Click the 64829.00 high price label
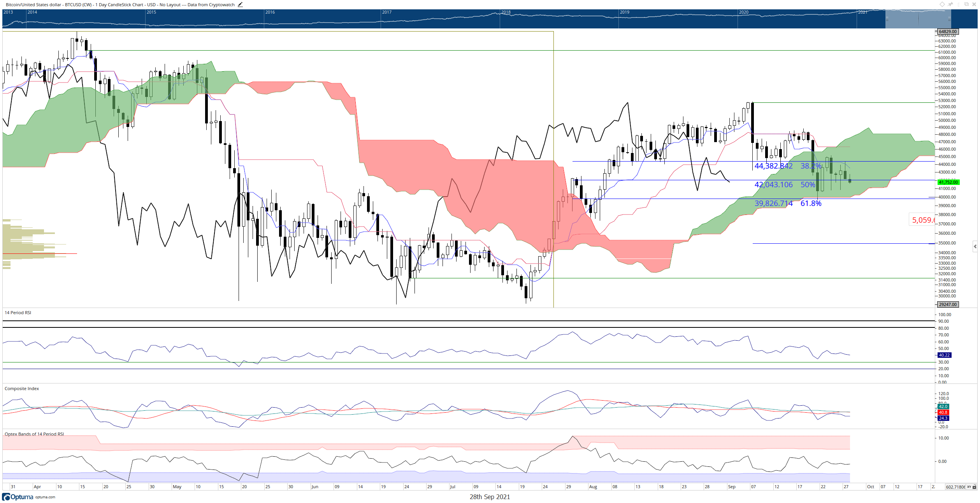The width and height of the screenshot is (980, 503). pos(948,32)
